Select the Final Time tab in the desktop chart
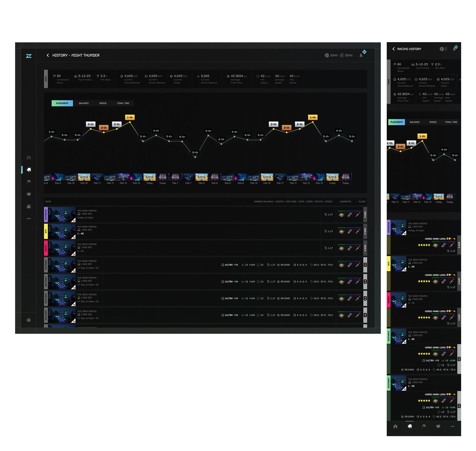Viewport: 476px width, 451px height. [x=123, y=103]
